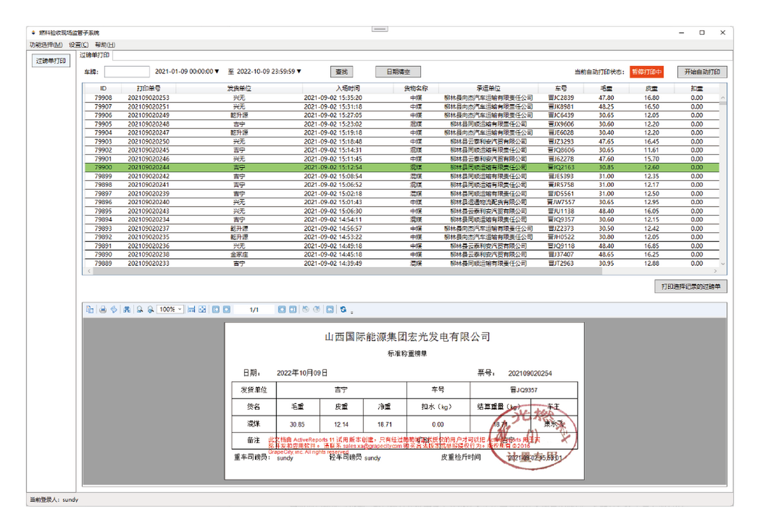Screen dimensions: 760x532
Task: Click the find binoculars icon
Action: point(127,310)
